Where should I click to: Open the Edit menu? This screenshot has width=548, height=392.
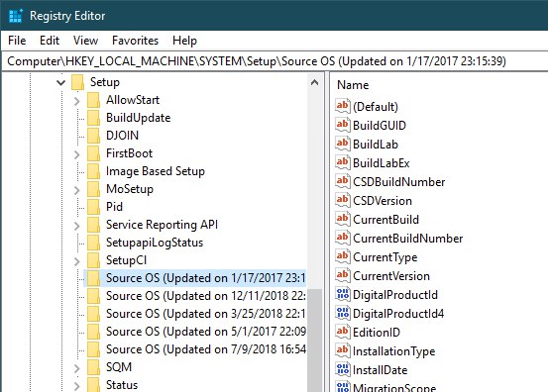(x=50, y=41)
